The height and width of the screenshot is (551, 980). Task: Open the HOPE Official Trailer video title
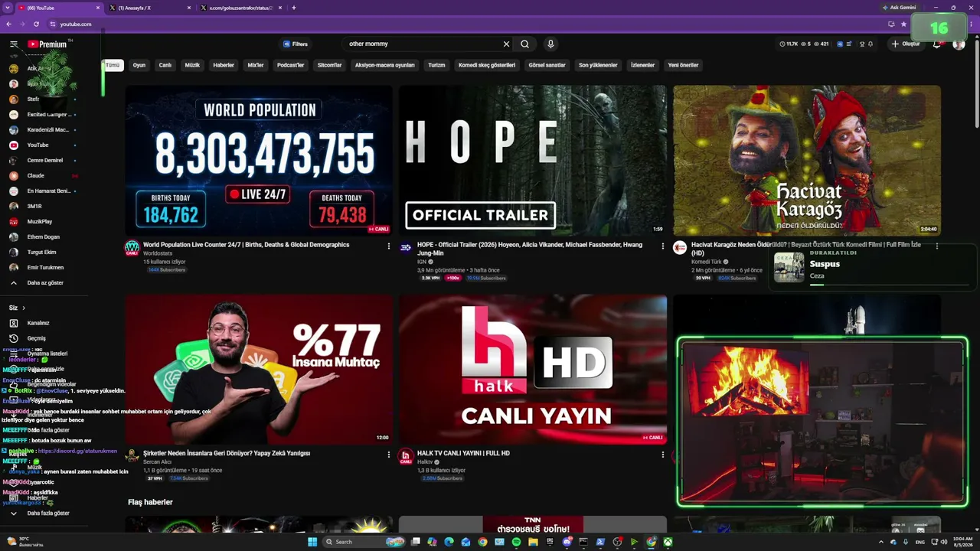[x=530, y=249]
